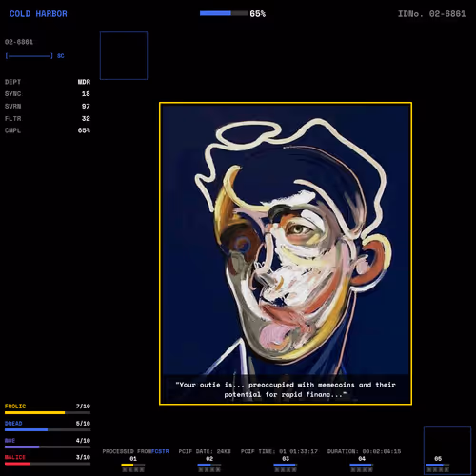Select bin number 01
Image resolution: width=476 pixels, height=476 pixels.
[133, 459]
